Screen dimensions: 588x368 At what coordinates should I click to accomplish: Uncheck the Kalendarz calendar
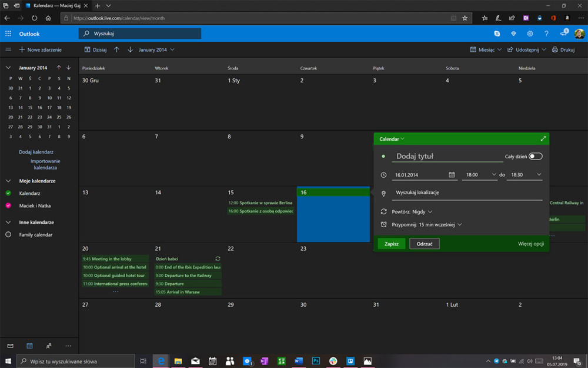[8, 193]
